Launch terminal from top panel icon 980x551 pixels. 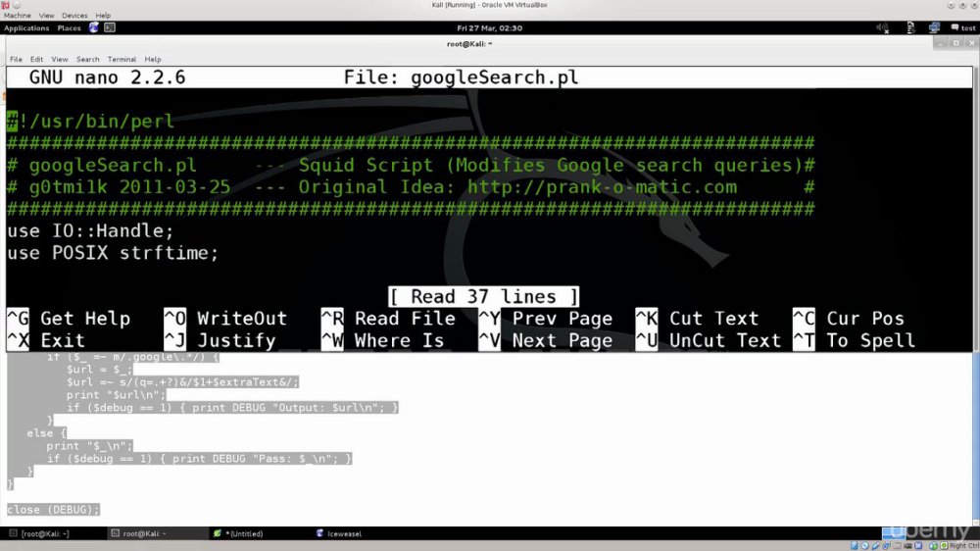click(x=110, y=27)
